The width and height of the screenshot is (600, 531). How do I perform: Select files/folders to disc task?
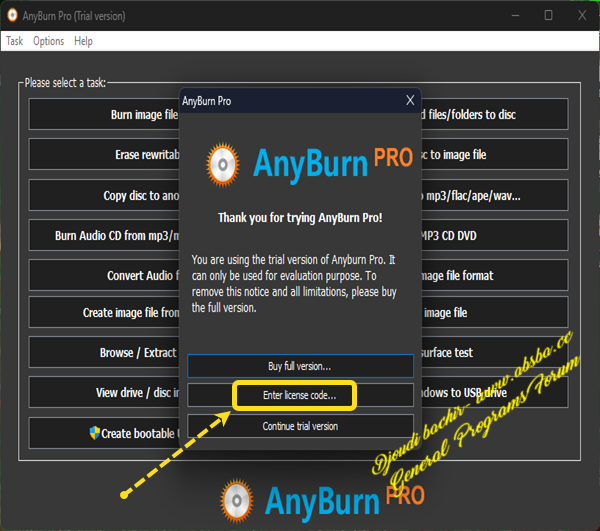(x=495, y=114)
